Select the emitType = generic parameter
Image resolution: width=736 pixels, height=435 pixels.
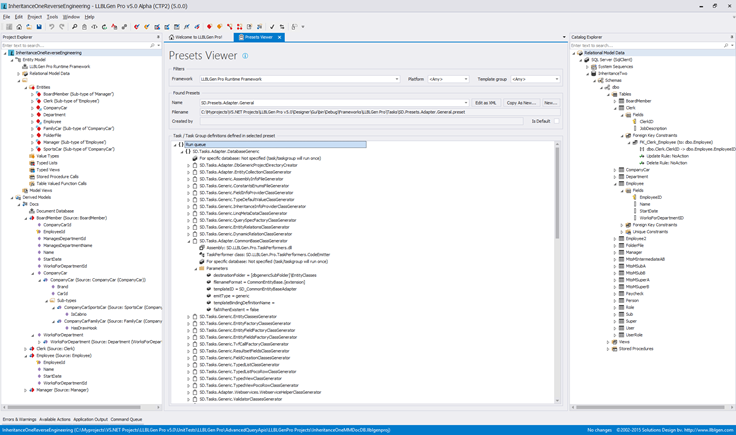[231, 296]
